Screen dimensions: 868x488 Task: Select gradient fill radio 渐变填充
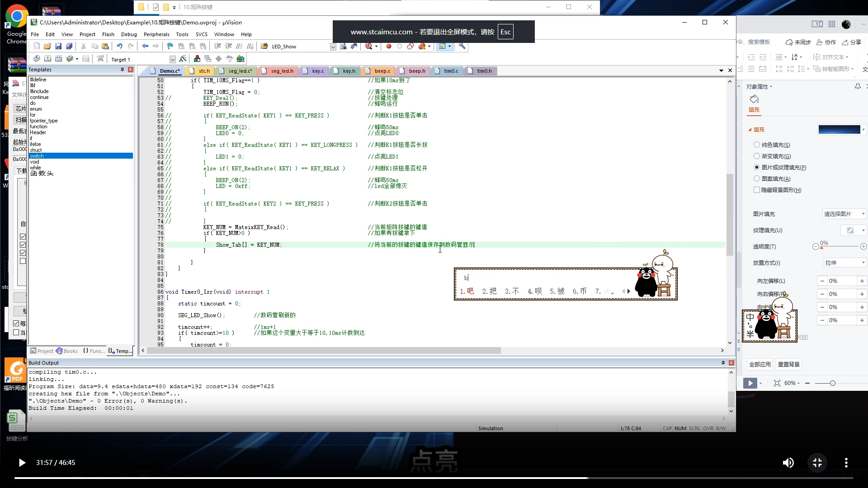click(757, 156)
